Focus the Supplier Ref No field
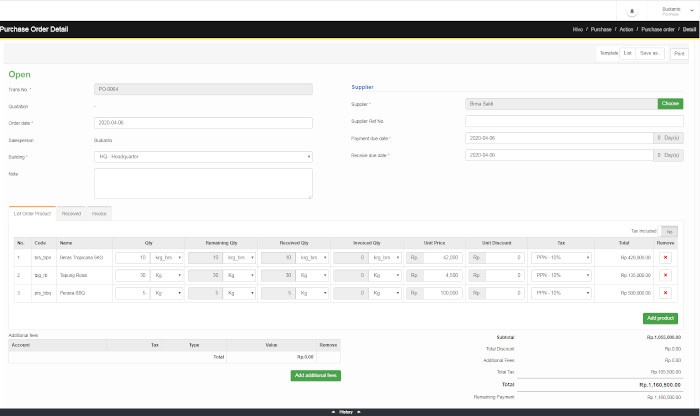This screenshot has height=416, width=700. pyautogui.click(x=574, y=121)
